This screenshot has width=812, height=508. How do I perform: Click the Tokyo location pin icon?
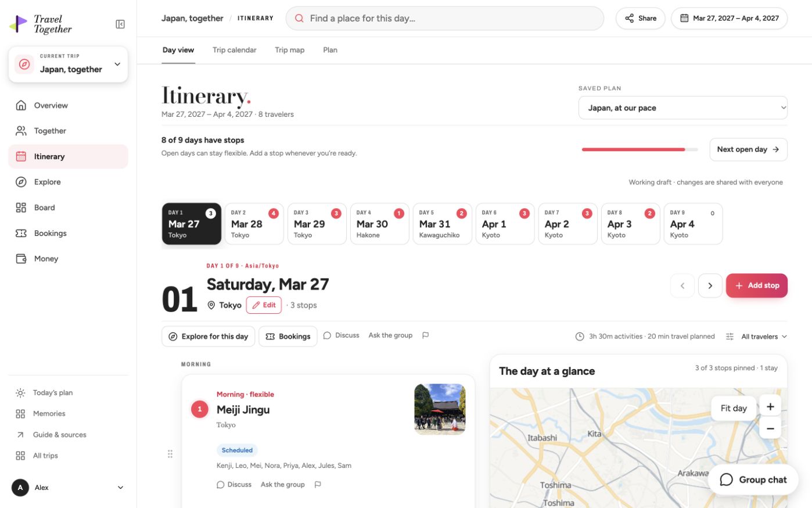[211, 305]
